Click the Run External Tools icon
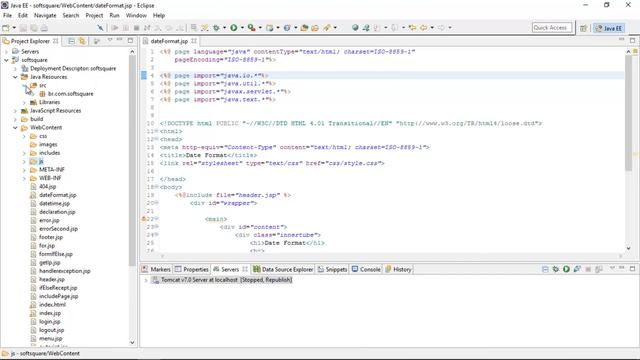The image size is (640, 360). pyautogui.click(x=252, y=28)
